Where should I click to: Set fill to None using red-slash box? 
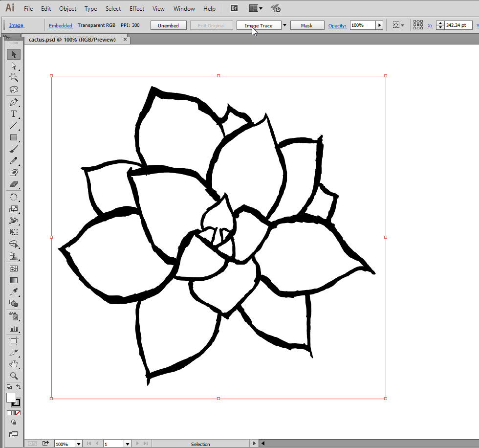point(18,413)
